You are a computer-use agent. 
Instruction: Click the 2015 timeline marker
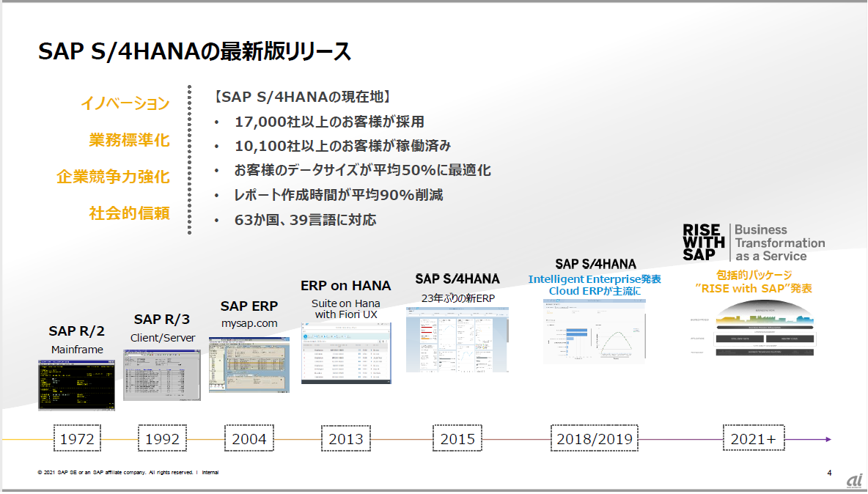pos(457,439)
